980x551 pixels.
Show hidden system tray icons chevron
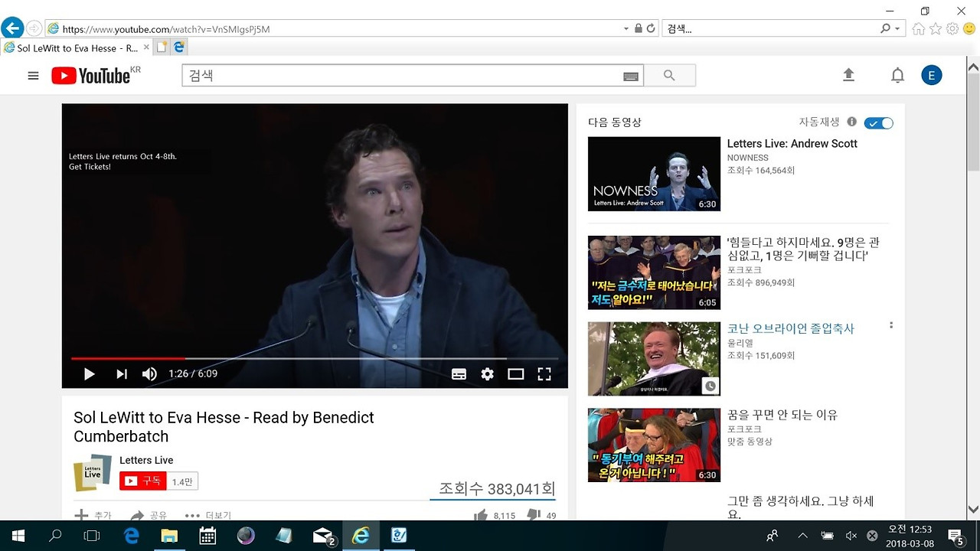coord(802,536)
